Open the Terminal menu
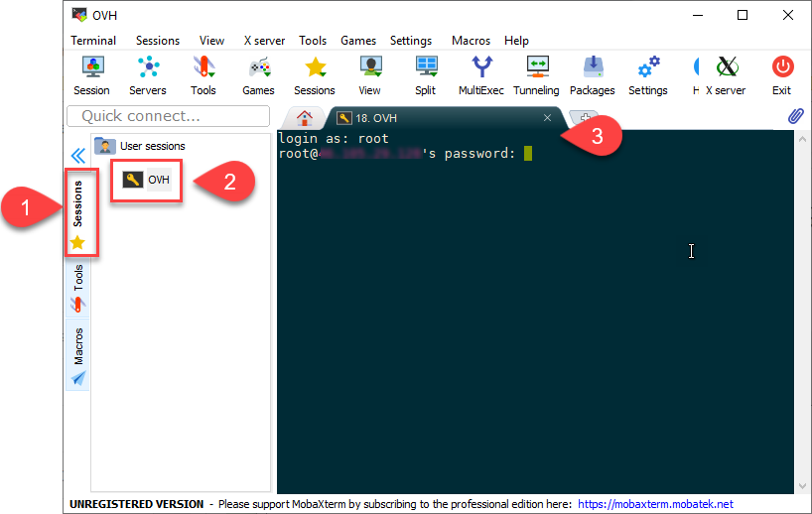Image resolution: width=812 pixels, height=514 pixels. click(x=93, y=41)
